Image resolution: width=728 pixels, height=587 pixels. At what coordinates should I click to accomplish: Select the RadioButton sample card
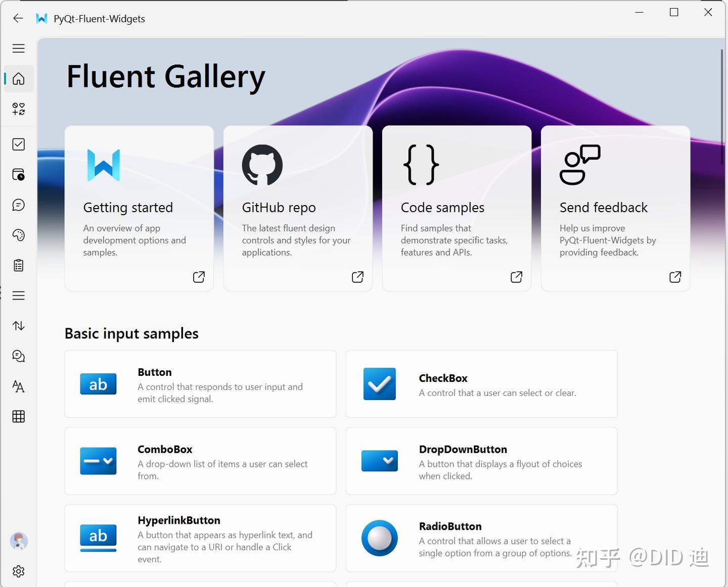481,538
